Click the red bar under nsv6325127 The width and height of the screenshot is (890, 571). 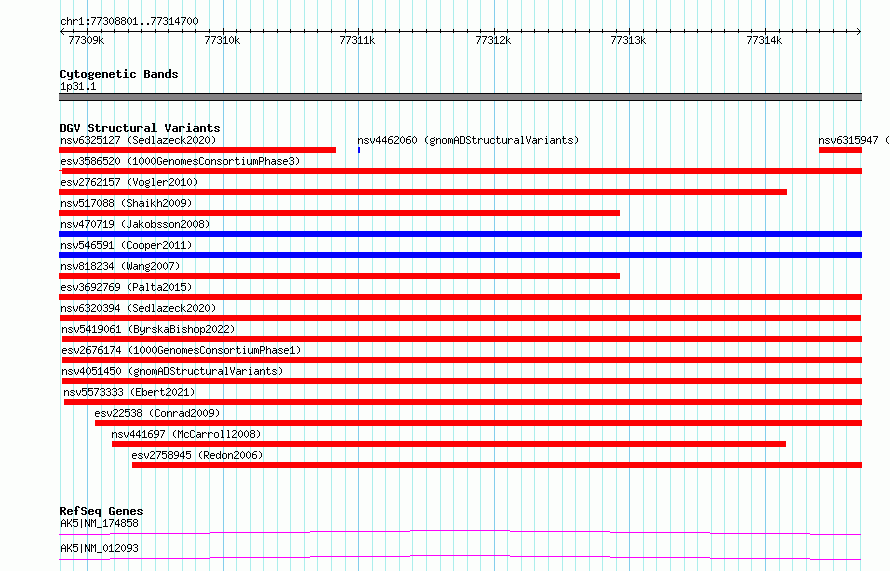[198, 150]
